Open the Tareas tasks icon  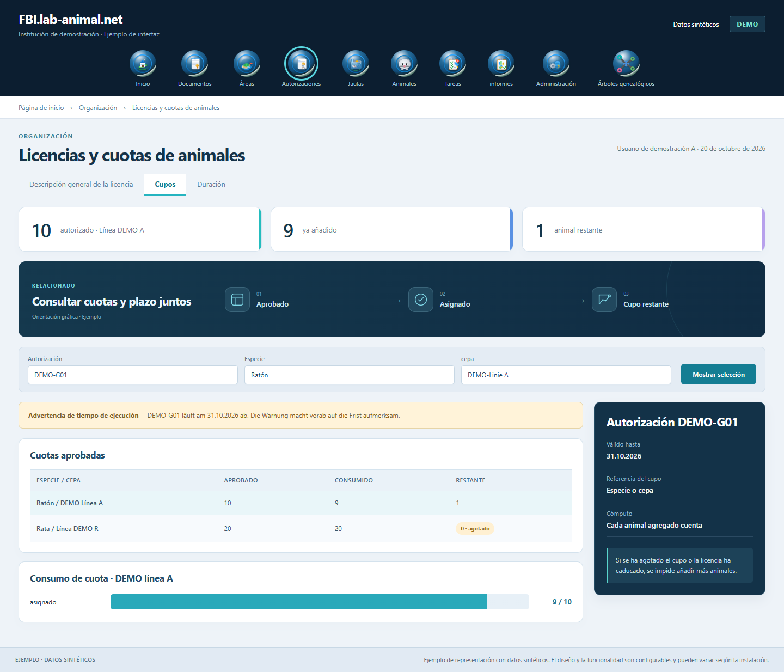point(452,64)
